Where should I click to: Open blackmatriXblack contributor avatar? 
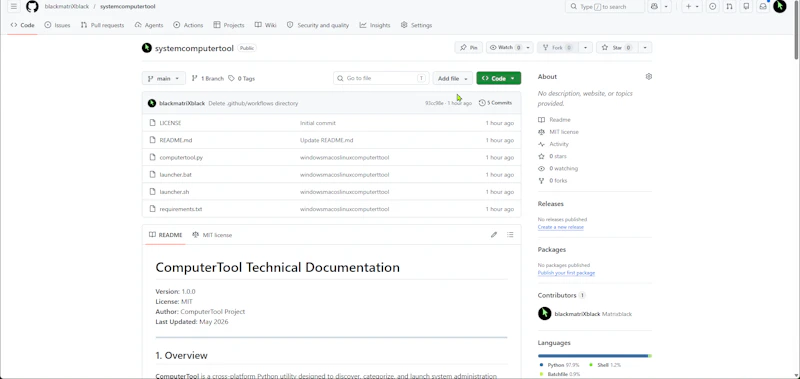pyautogui.click(x=544, y=314)
